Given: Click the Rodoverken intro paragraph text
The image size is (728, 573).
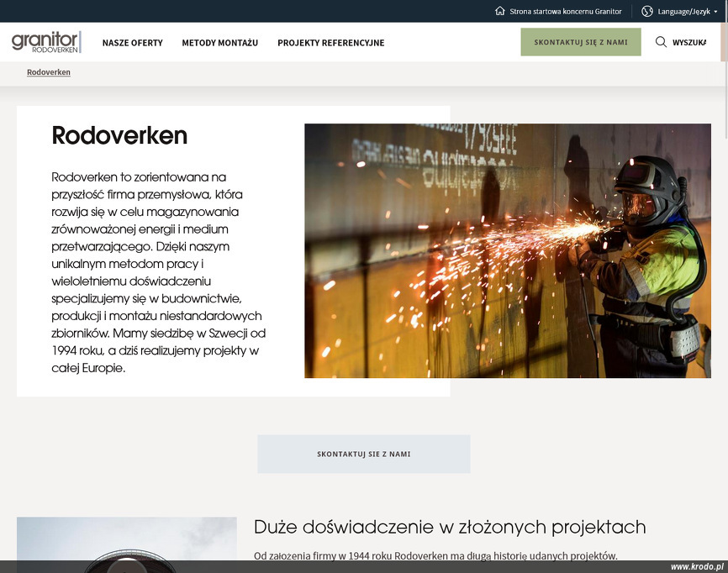Looking at the screenshot, I should click(x=158, y=272).
